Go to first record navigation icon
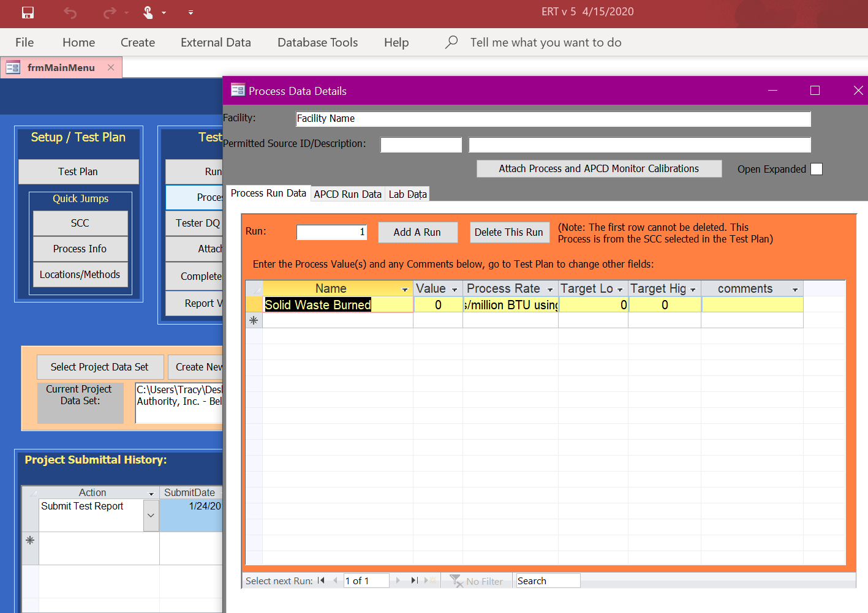This screenshot has height=613, width=868. [321, 581]
